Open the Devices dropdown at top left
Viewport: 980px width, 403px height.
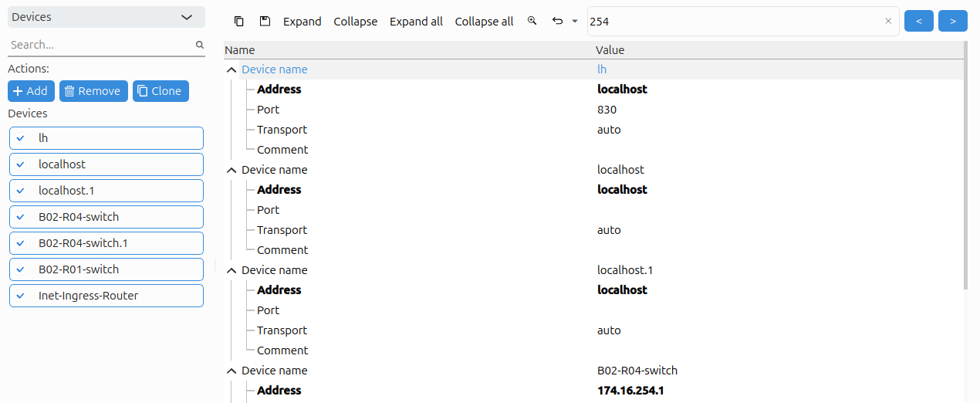pyautogui.click(x=106, y=17)
